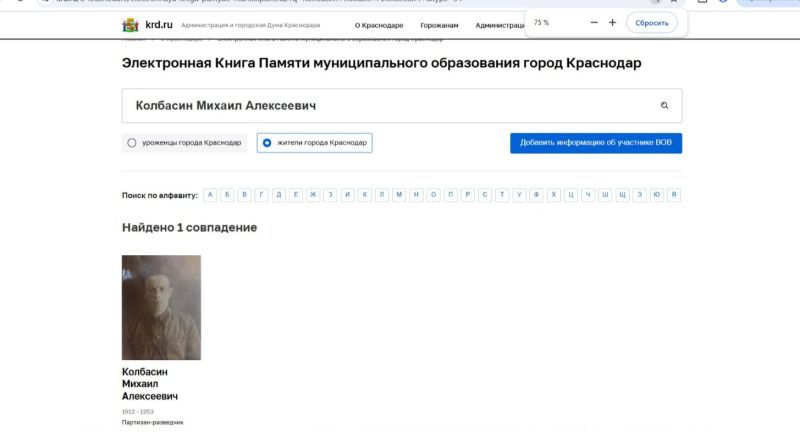
Task: Open the О Краснодаре menu
Action: click(379, 25)
